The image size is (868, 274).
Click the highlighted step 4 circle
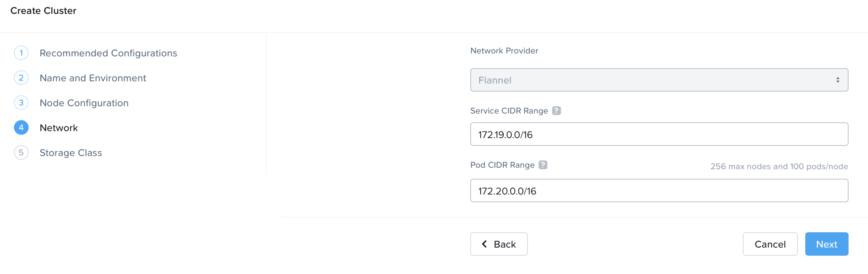21,128
